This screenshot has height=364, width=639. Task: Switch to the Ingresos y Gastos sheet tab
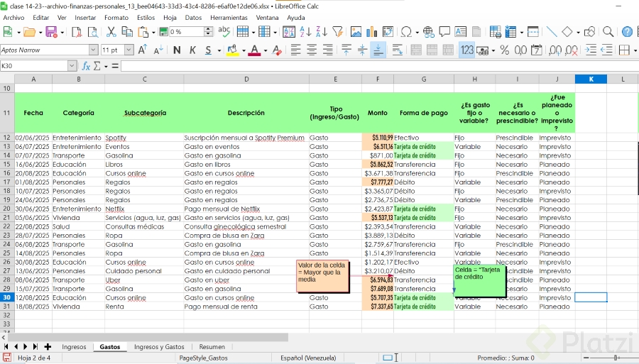[159, 347]
